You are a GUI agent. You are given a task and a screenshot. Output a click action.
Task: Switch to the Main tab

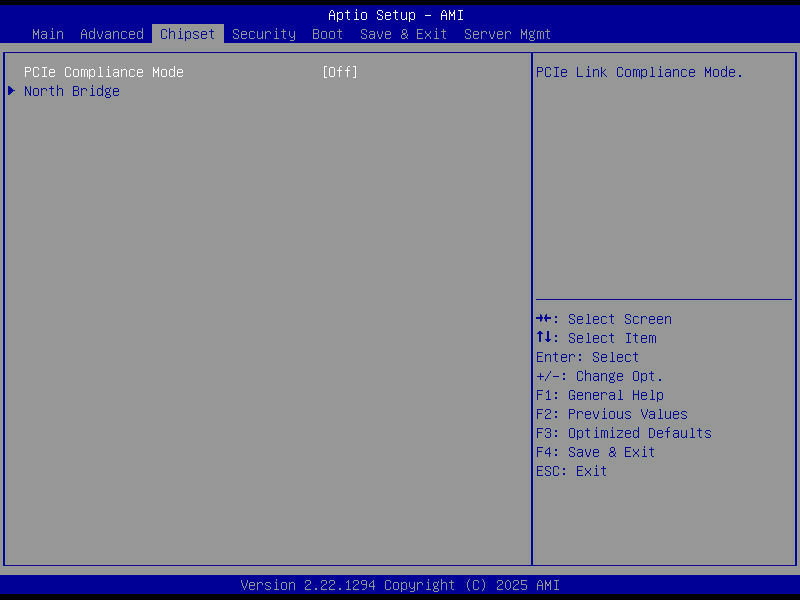click(47, 33)
